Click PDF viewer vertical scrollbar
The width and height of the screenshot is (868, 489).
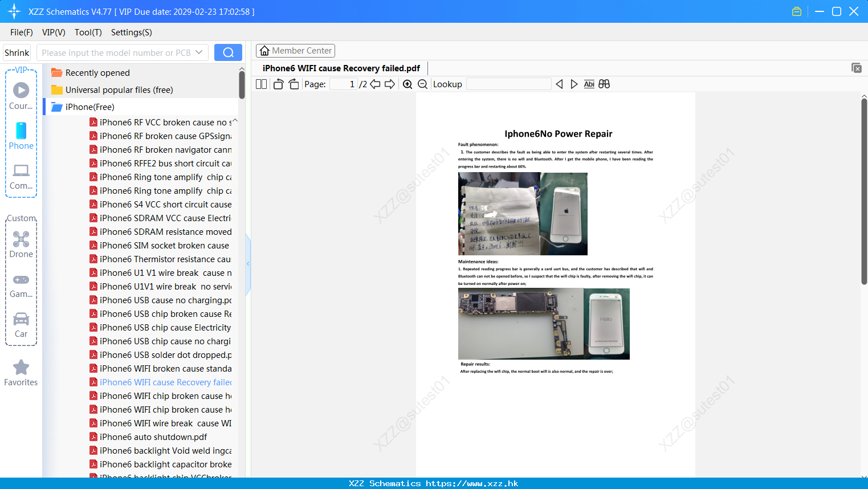(864, 191)
